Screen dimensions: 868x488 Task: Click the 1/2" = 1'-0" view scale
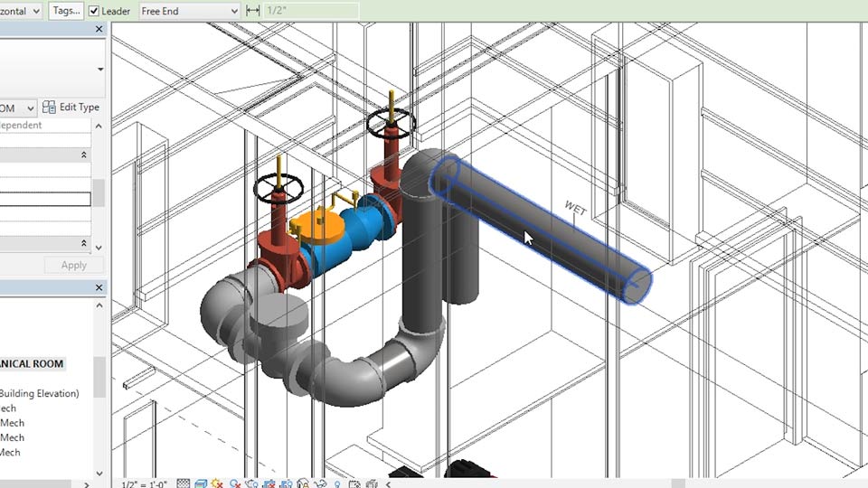pyautogui.click(x=146, y=483)
